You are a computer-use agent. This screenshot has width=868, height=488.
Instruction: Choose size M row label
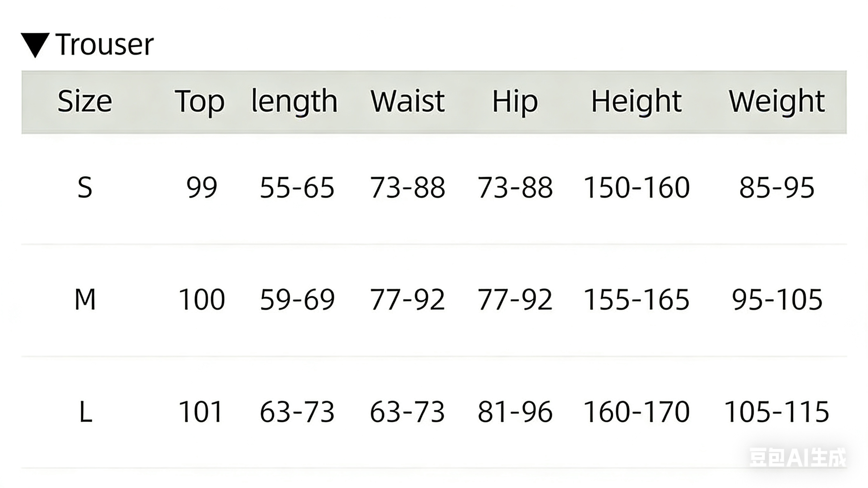click(85, 299)
